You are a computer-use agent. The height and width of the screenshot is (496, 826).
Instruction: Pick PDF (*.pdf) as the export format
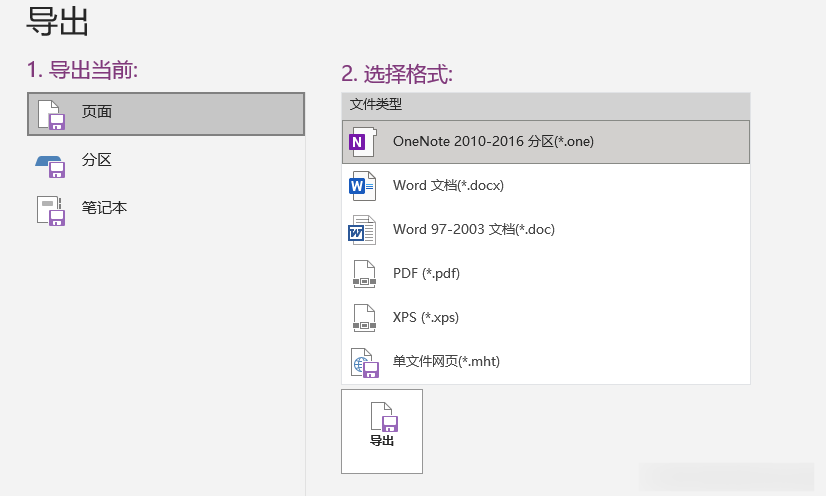click(x=426, y=274)
